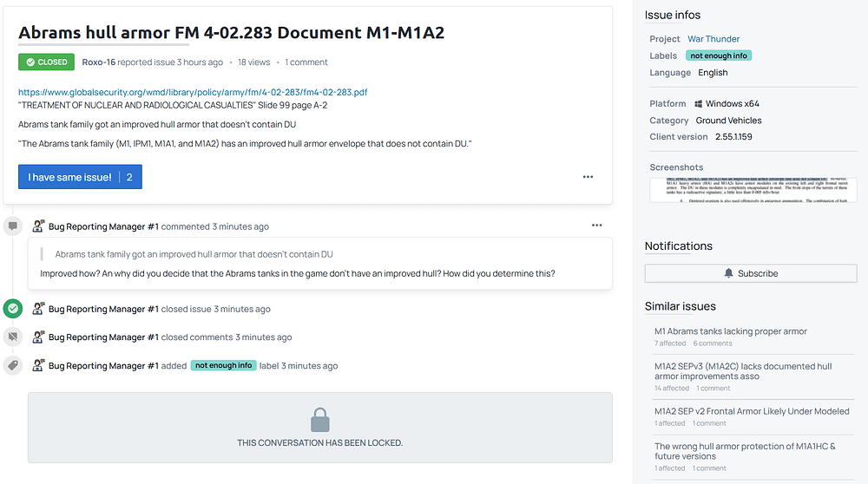Click '7 affected' under M1 Abrams issue
Viewport: 868px width, 484px height.
670,343
